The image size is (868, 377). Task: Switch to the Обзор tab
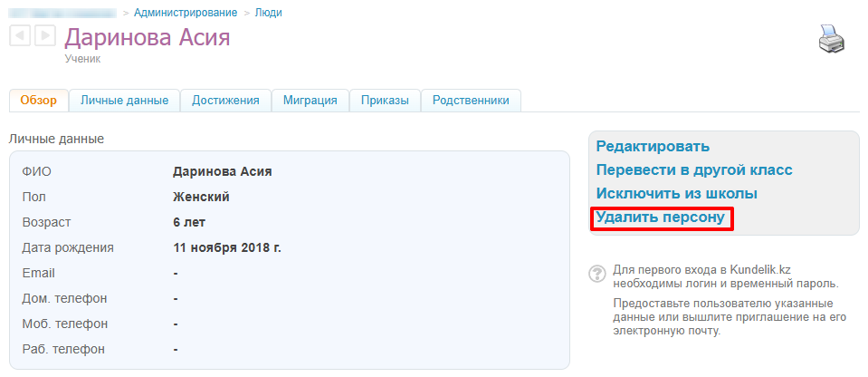pos(39,101)
